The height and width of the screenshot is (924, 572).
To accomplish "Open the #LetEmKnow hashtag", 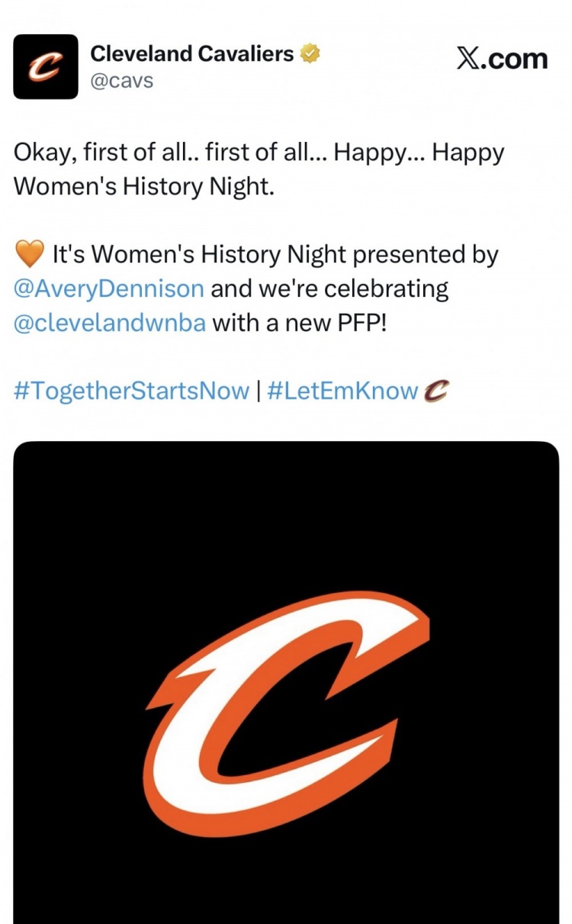I will [342, 391].
